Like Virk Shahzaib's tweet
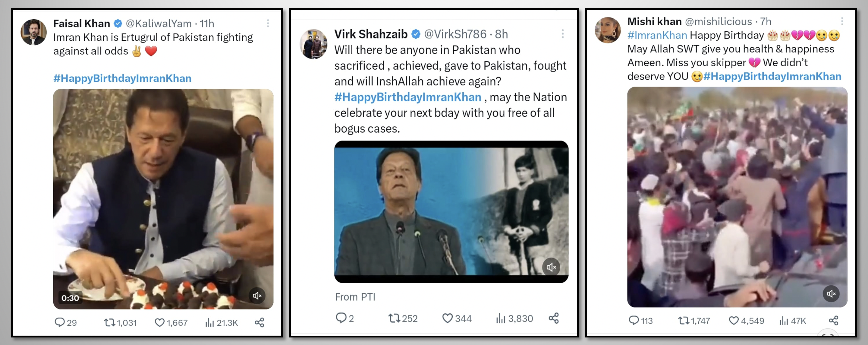 pyautogui.click(x=447, y=318)
